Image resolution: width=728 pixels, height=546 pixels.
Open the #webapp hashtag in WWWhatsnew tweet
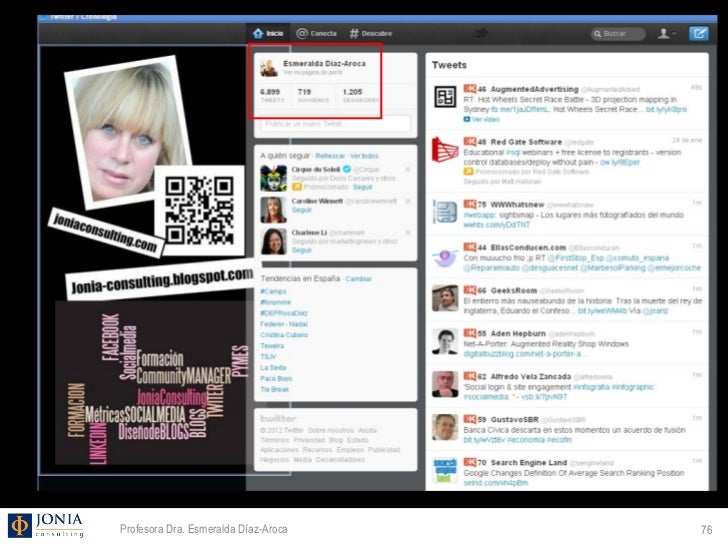point(479,215)
